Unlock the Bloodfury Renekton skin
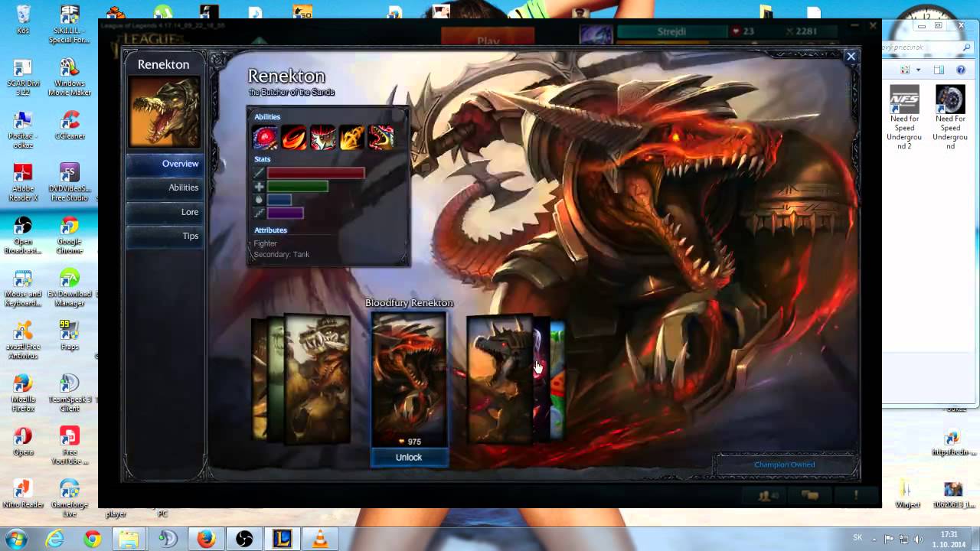The width and height of the screenshot is (980, 551). tap(409, 457)
